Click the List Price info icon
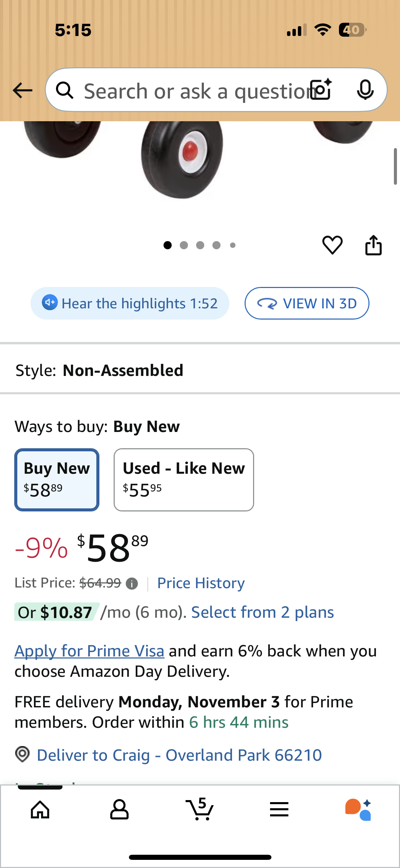The height and width of the screenshot is (868, 400). [132, 584]
